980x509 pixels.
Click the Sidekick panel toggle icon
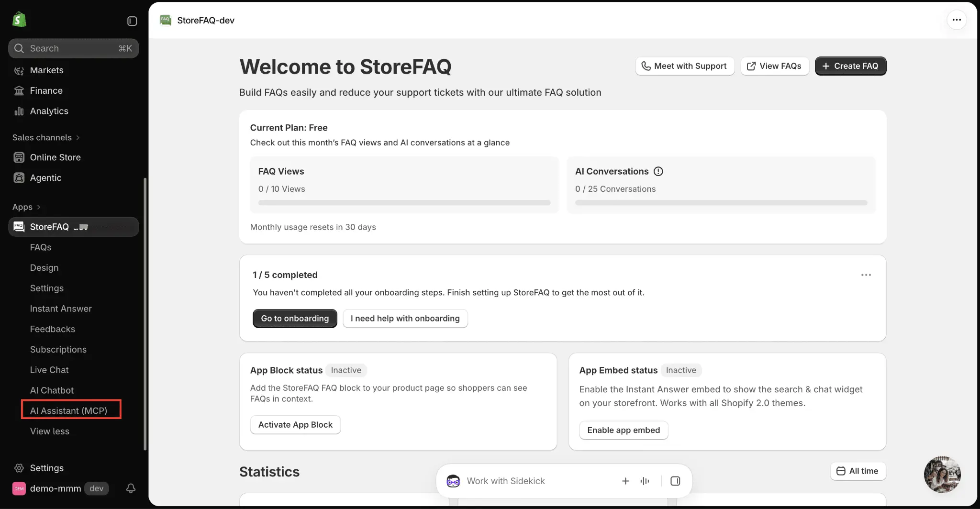pos(675,481)
